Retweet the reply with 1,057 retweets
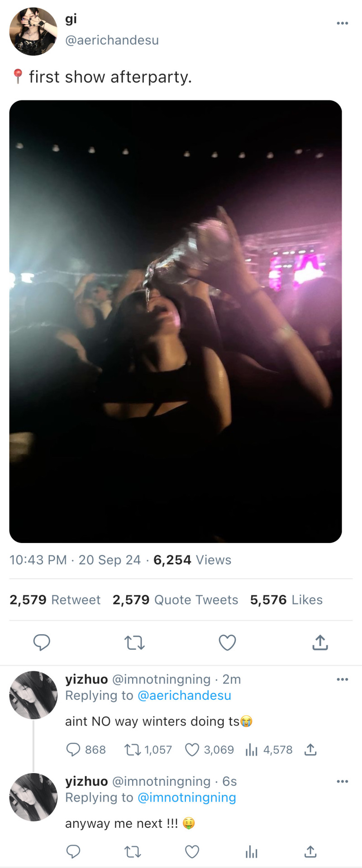Viewport: 362px width, 868px height. click(x=133, y=750)
